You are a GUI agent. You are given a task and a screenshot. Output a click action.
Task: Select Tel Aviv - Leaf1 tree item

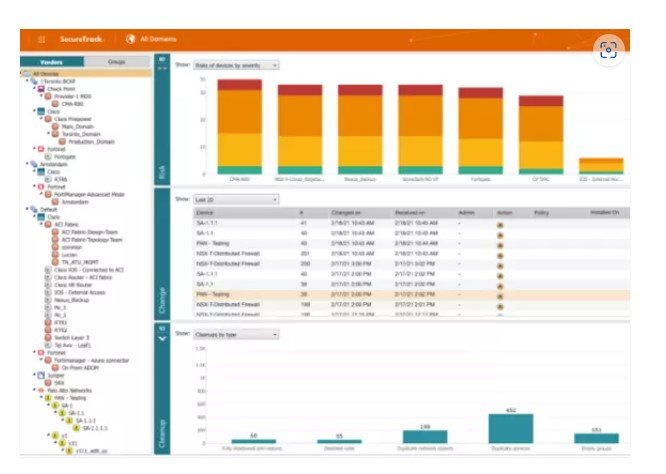73,345
